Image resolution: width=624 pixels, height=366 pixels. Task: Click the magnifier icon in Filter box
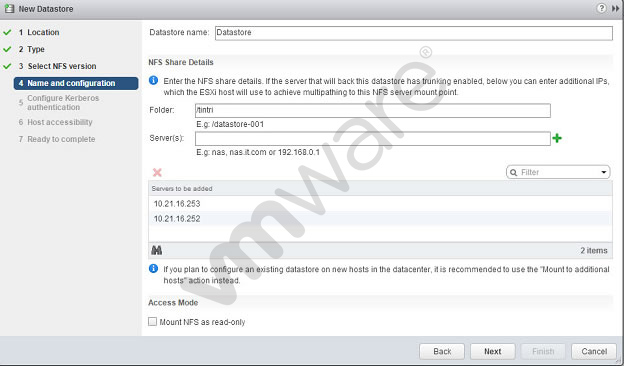(513, 172)
